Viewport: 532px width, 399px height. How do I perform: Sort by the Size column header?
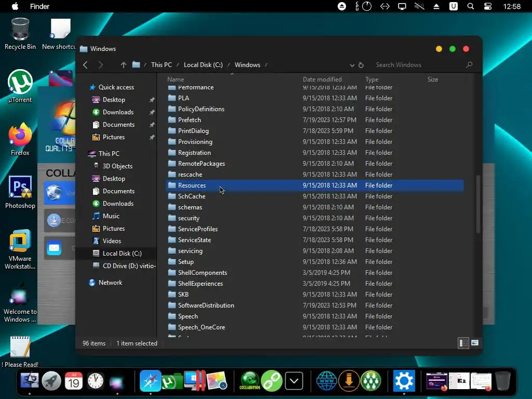[x=433, y=79]
